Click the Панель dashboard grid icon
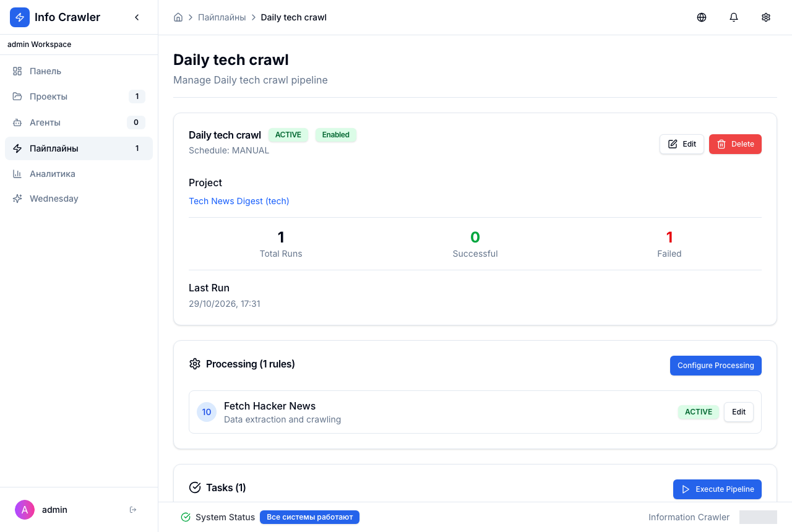This screenshot has height=532, width=792. click(17, 71)
